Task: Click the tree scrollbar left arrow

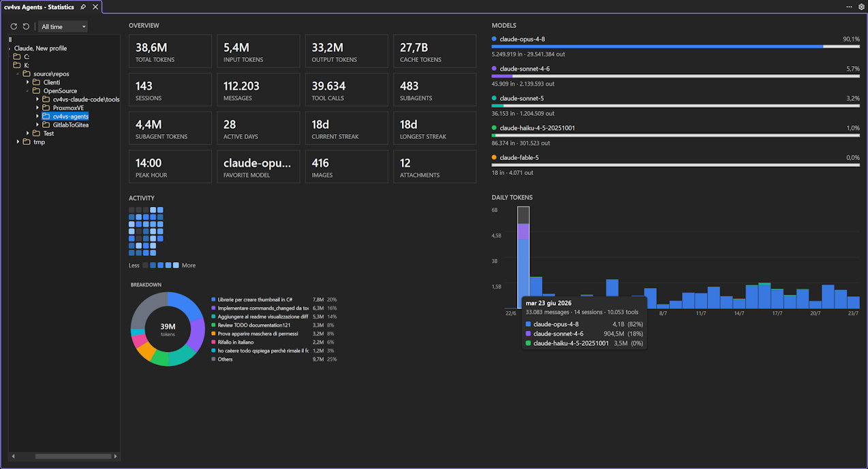Action: click(x=12, y=456)
